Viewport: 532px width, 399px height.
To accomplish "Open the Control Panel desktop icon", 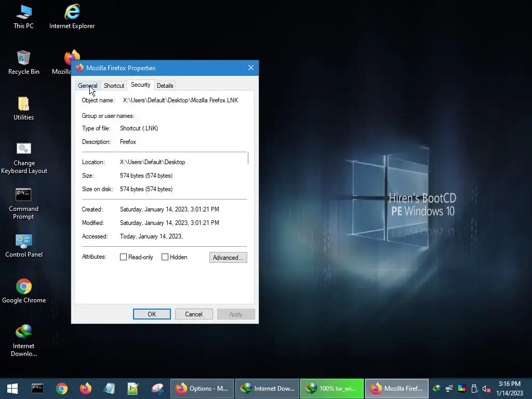I will click(x=24, y=246).
